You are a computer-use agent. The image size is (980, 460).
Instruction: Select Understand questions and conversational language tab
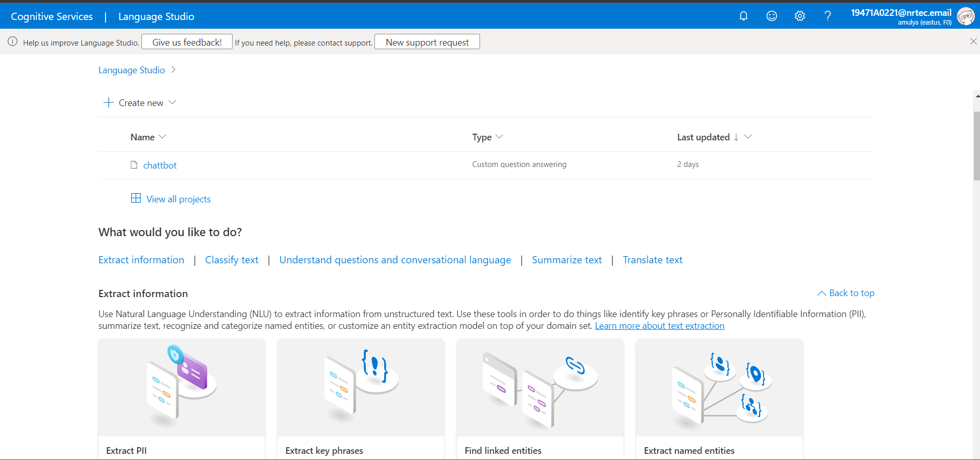click(x=395, y=260)
